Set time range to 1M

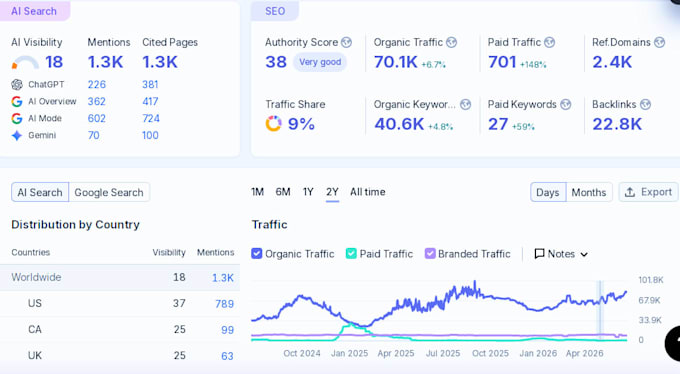pos(258,192)
